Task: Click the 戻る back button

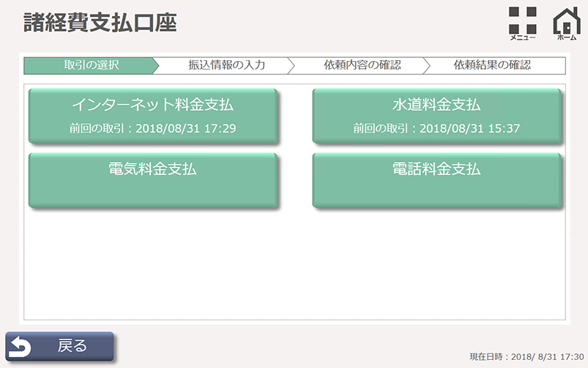Action: coord(59,346)
